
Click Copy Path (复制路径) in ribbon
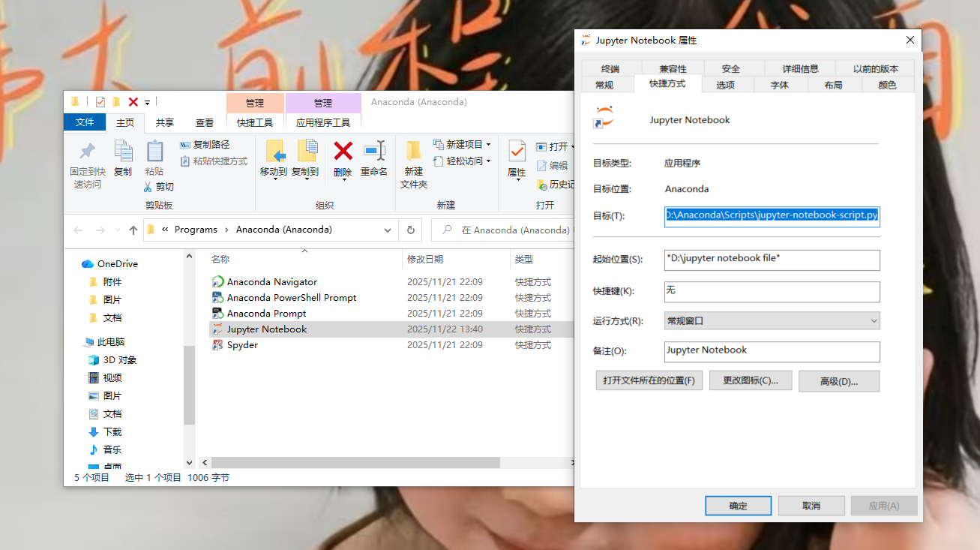click(x=205, y=144)
